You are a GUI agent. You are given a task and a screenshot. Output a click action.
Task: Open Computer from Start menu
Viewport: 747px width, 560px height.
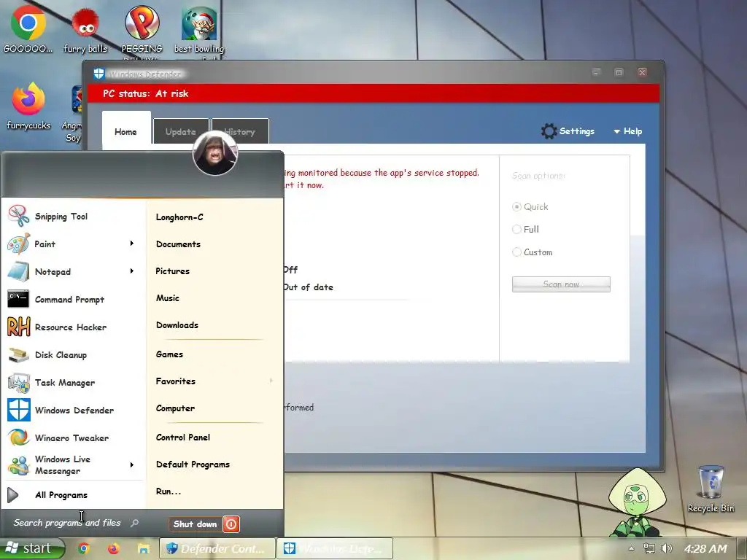(x=175, y=408)
